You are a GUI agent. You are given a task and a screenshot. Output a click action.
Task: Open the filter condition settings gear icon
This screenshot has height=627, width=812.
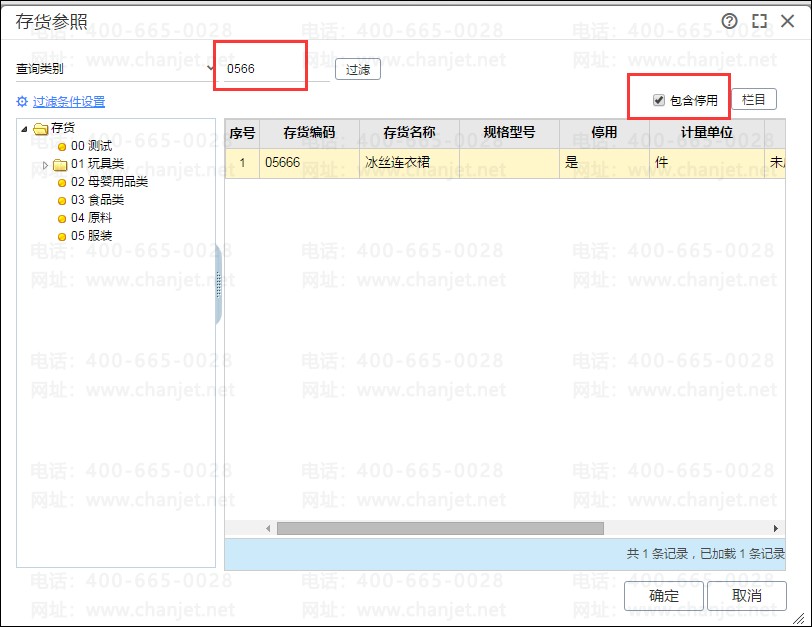point(21,101)
